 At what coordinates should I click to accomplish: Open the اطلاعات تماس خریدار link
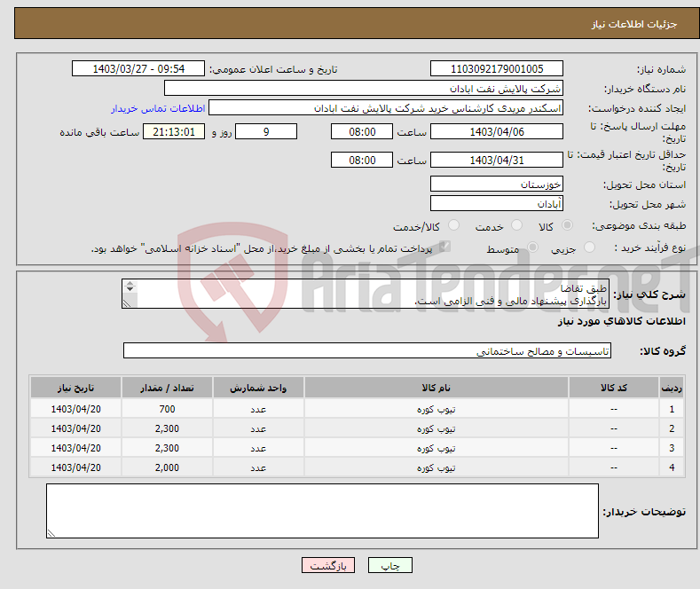[x=158, y=108]
